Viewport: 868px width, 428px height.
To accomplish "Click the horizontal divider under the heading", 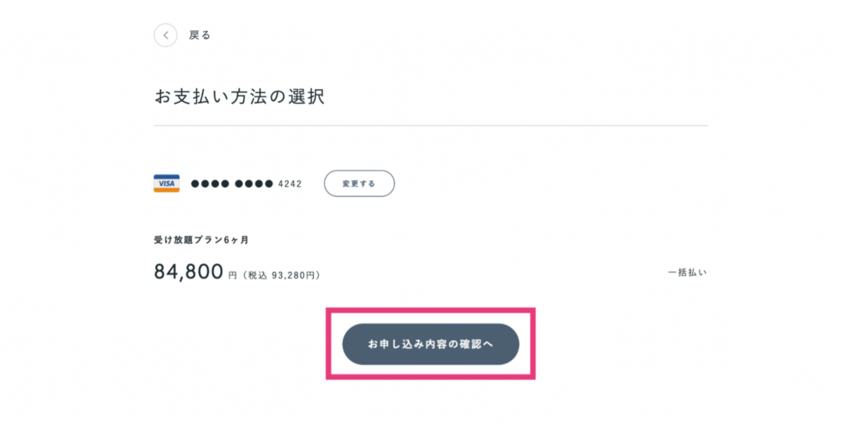I will (431, 125).
